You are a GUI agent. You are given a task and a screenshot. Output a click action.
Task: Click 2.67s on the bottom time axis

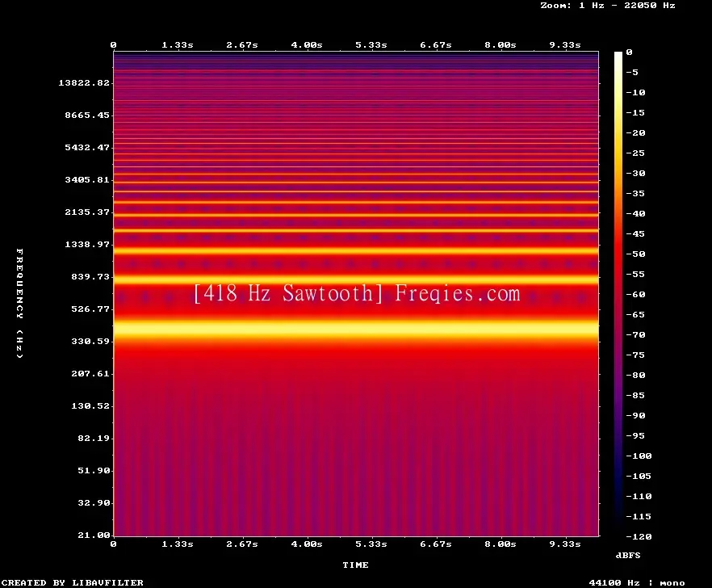[x=242, y=544]
